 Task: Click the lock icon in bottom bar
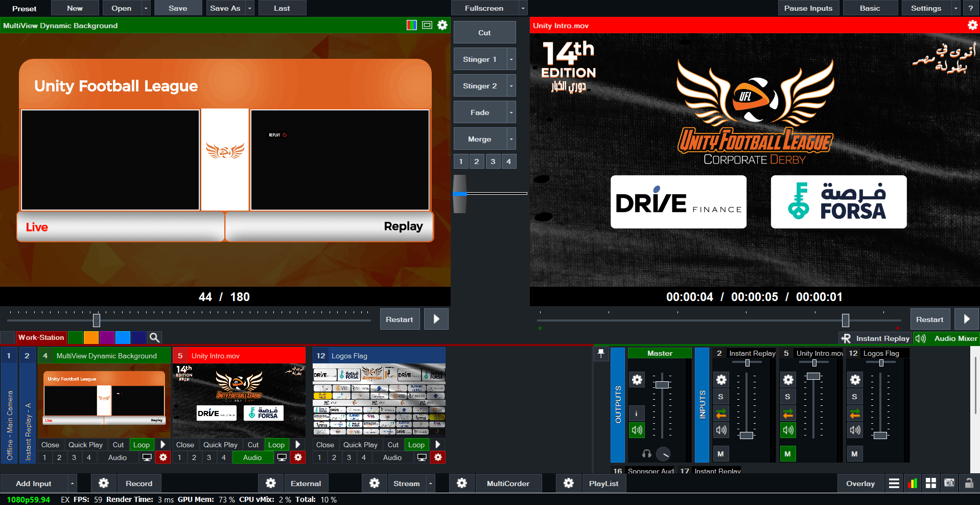[969, 483]
